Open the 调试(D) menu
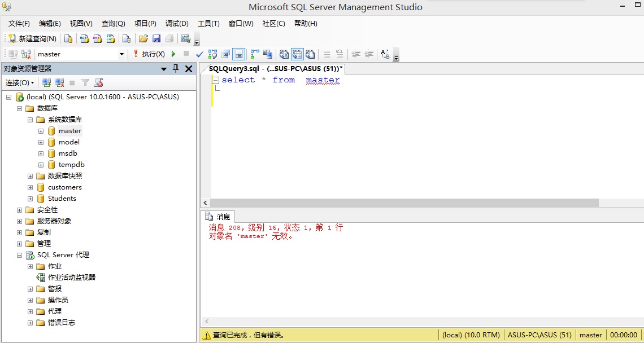The height and width of the screenshot is (343, 644). (177, 23)
